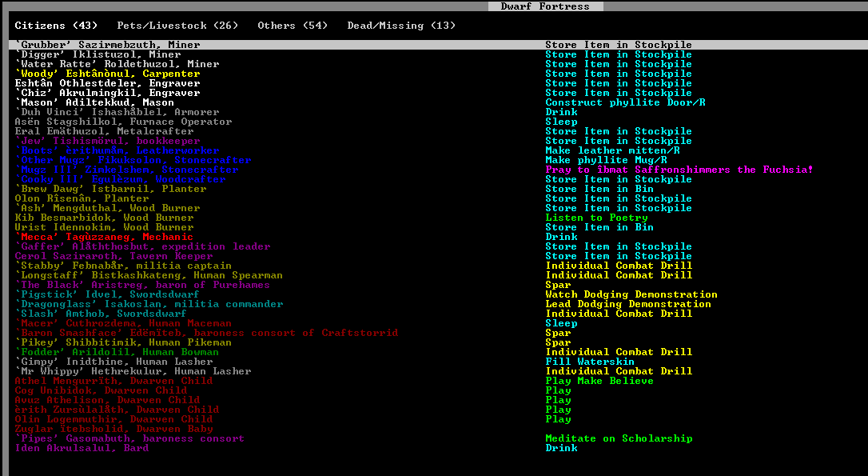Select 'Ash' Mengduthal, Wood Burner
The image size is (868, 476).
point(107,208)
